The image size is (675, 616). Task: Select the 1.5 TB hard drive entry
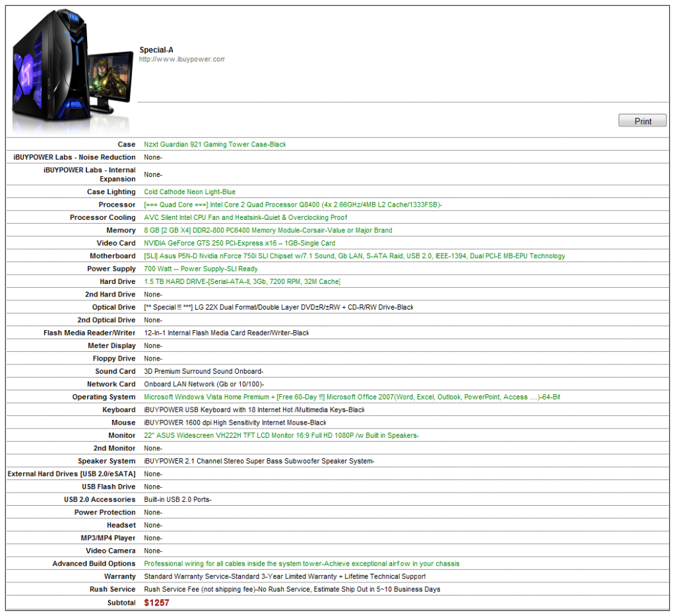[242, 282]
